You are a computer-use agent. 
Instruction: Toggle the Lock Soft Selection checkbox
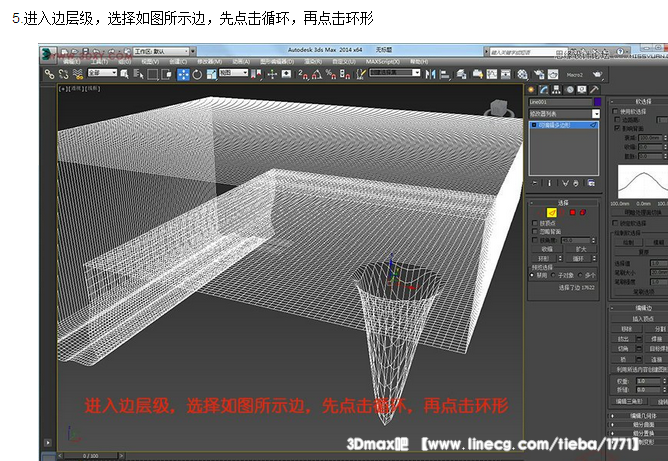point(615,223)
